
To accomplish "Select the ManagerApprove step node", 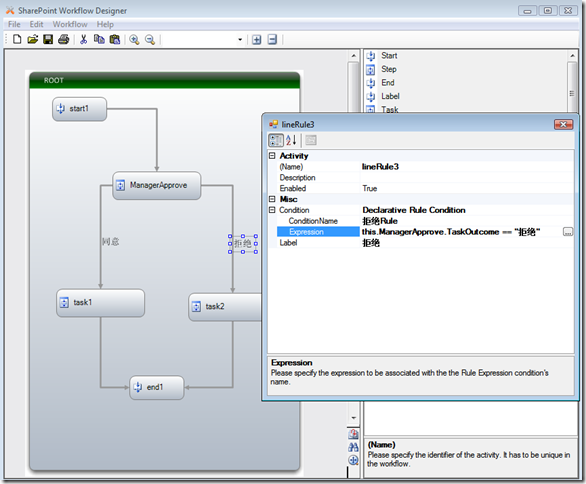I will 157,185.
